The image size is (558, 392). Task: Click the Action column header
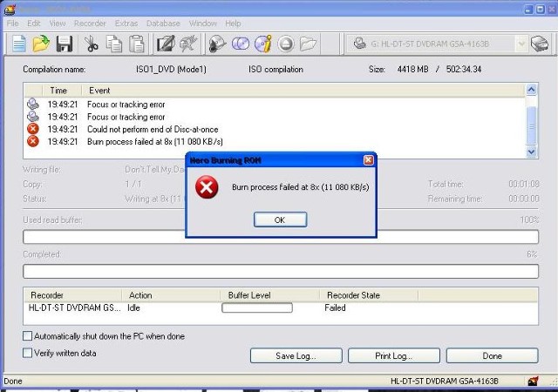point(171,295)
